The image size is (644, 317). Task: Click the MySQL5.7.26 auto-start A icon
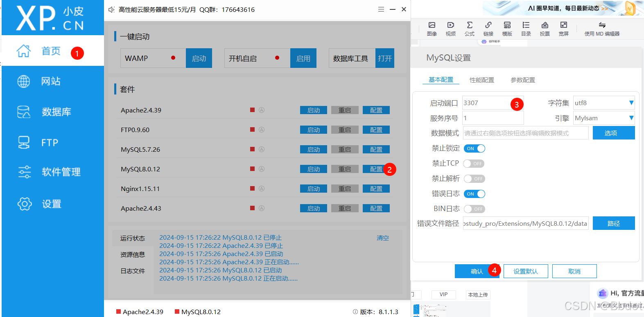[262, 149]
